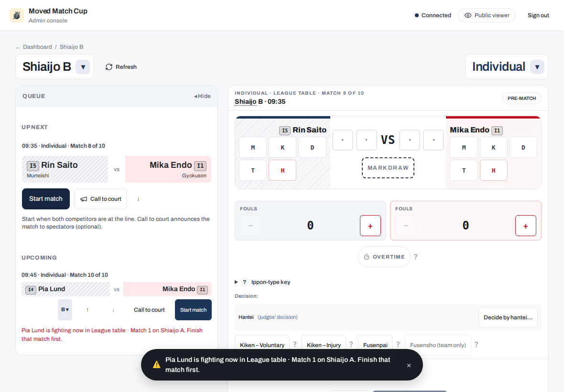Start the Pia Lund vs Mika Endo match

coord(193,310)
